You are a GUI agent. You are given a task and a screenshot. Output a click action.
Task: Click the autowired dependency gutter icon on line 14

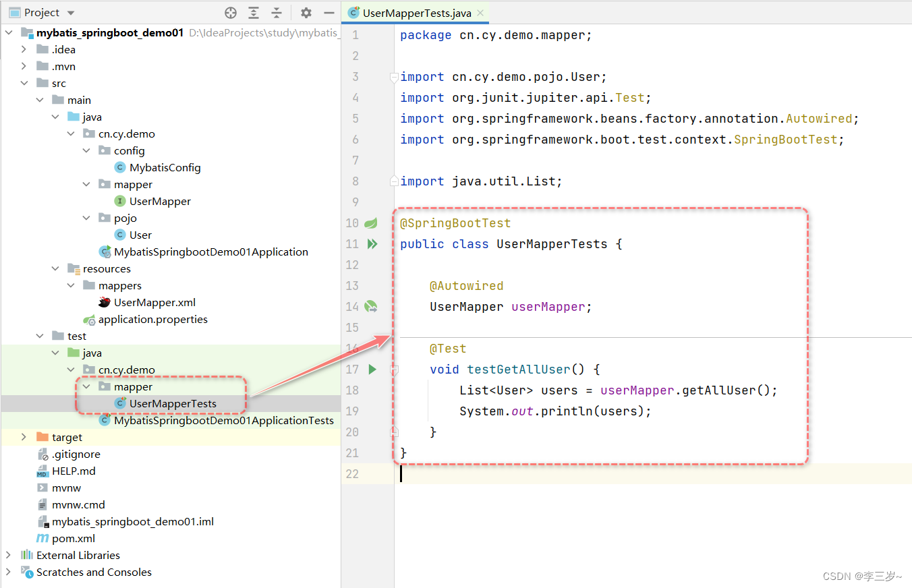pyautogui.click(x=371, y=307)
